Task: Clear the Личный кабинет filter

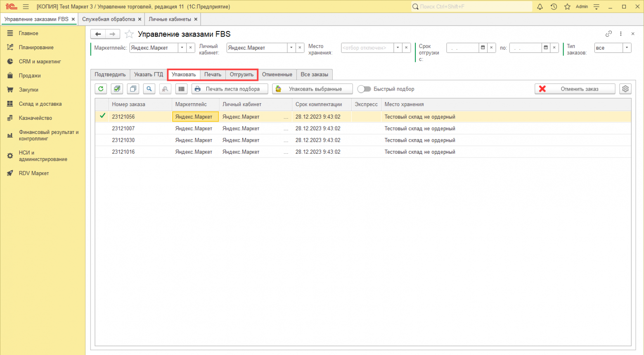Action: pyautogui.click(x=300, y=48)
